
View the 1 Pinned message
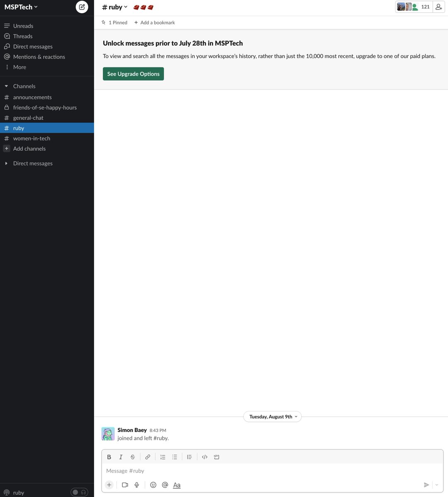point(114,22)
